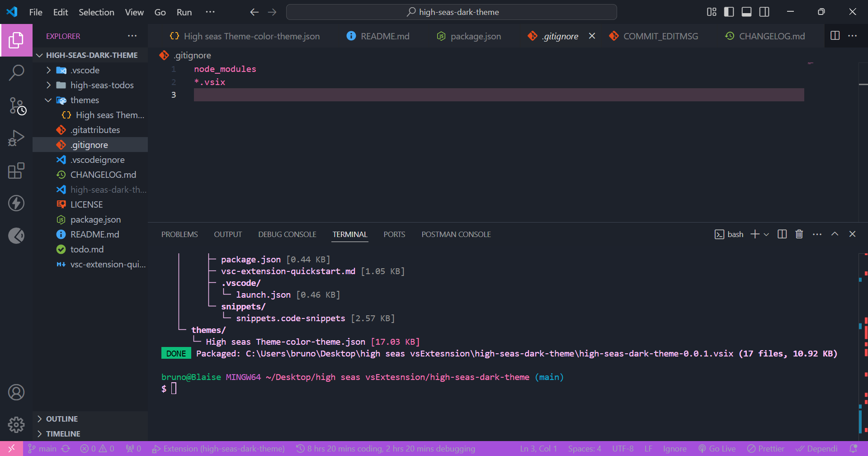Click the terminal scrollbar
The height and width of the screenshot is (456, 868).
(863, 347)
